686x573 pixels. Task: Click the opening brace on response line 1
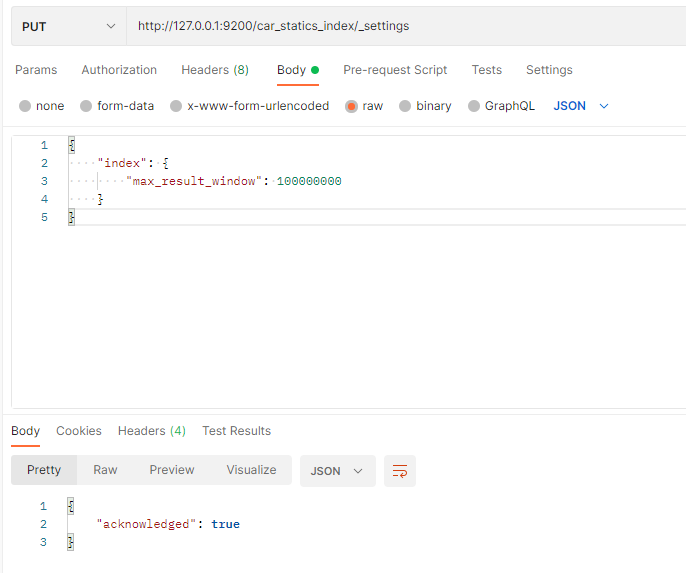coord(70,506)
